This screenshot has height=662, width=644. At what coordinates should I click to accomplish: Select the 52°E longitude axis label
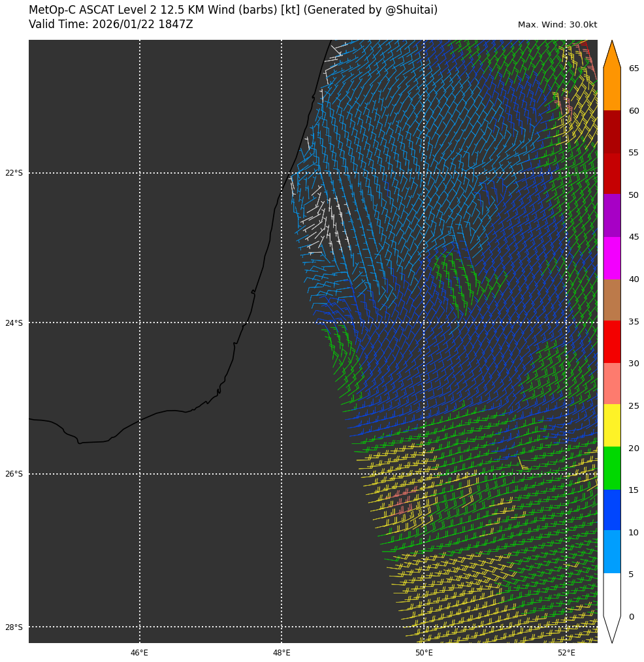[566, 653]
